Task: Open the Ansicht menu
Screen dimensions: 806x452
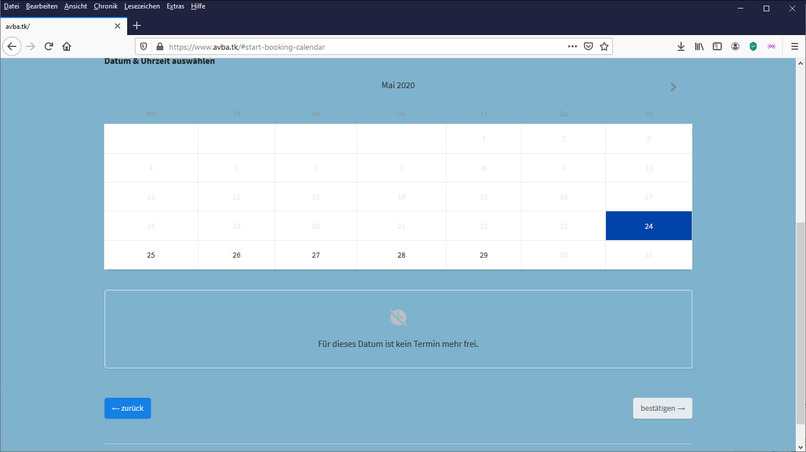Action: 76,6
